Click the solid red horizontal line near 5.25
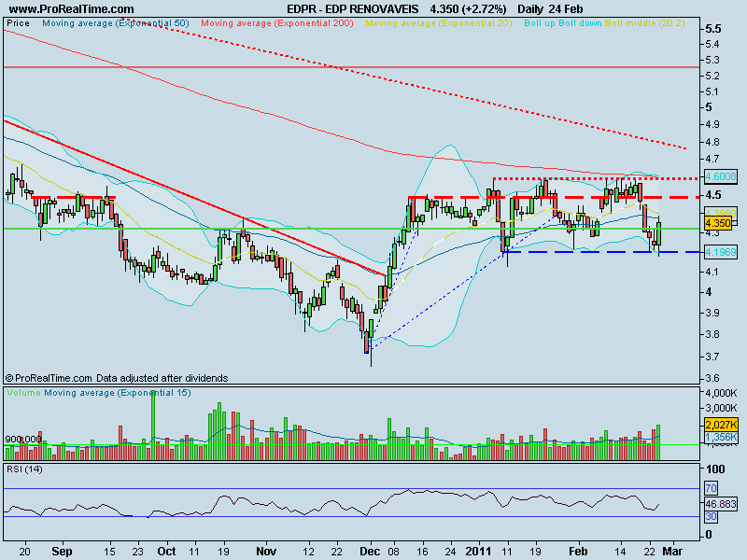Image resolution: width=747 pixels, height=560 pixels. pyautogui.click(x=352, y=67)
